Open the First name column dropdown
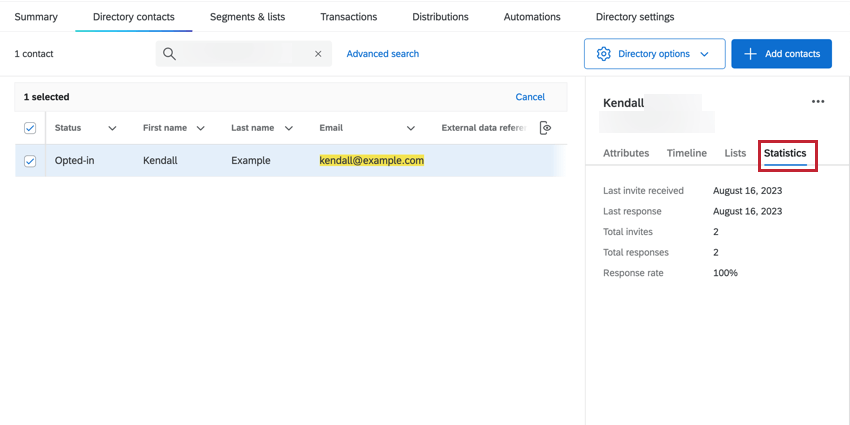The width and height of the screenshot is (850, 425). click(201, 128)
